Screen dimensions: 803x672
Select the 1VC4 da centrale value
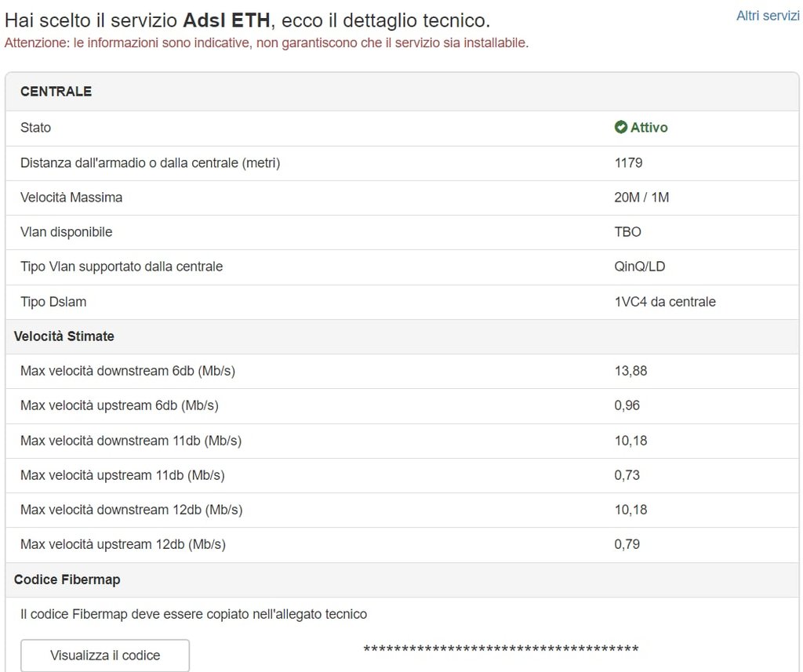(665, 302)
